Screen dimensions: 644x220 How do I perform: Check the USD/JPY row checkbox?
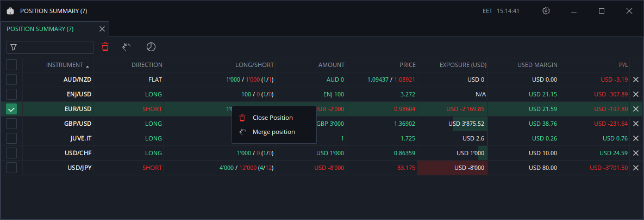11,168
